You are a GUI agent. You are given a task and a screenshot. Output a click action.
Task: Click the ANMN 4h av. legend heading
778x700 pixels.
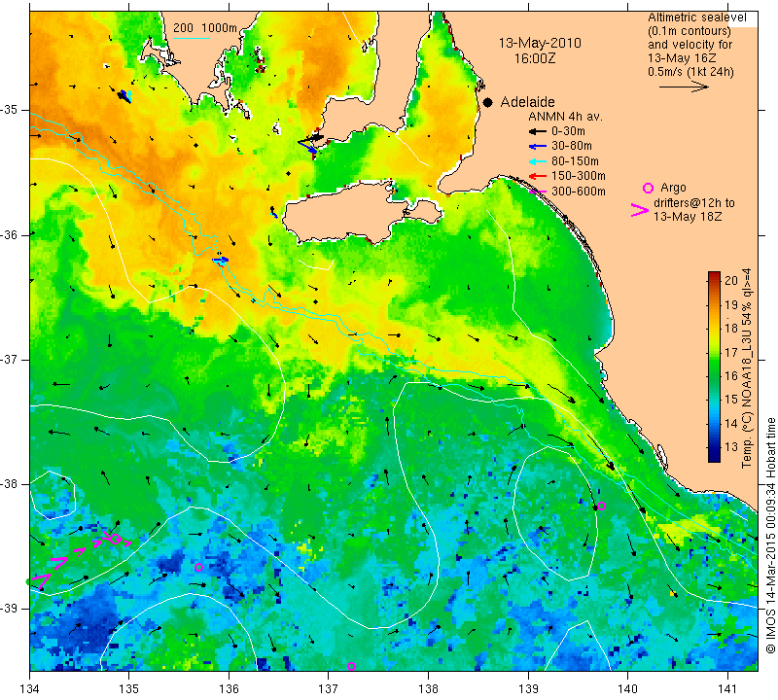565,117
